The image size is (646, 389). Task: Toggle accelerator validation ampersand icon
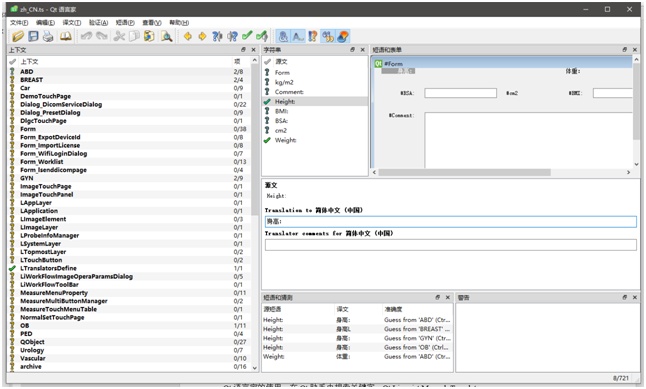point(283,36)
